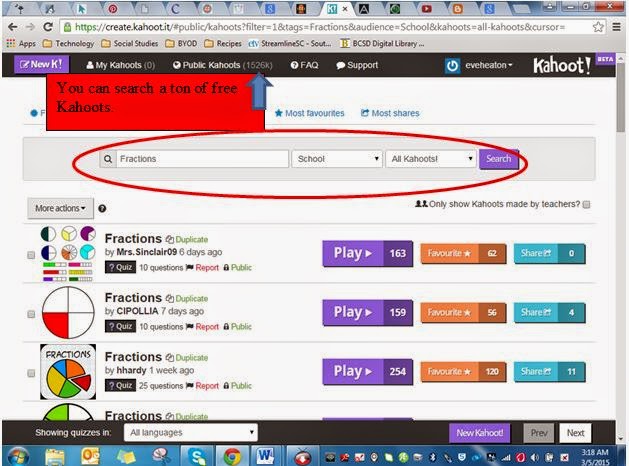Open the Kahoot! logo home link
Viewport: 629px width, 466px height.
(x=562, y=65)
